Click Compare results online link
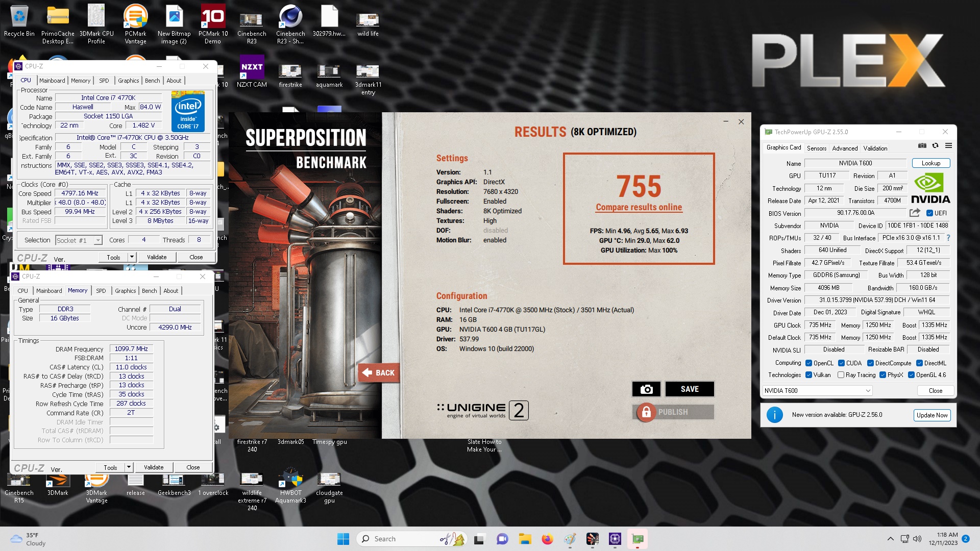This screenshot has width=980, height=551. click(x=639, y=207)
